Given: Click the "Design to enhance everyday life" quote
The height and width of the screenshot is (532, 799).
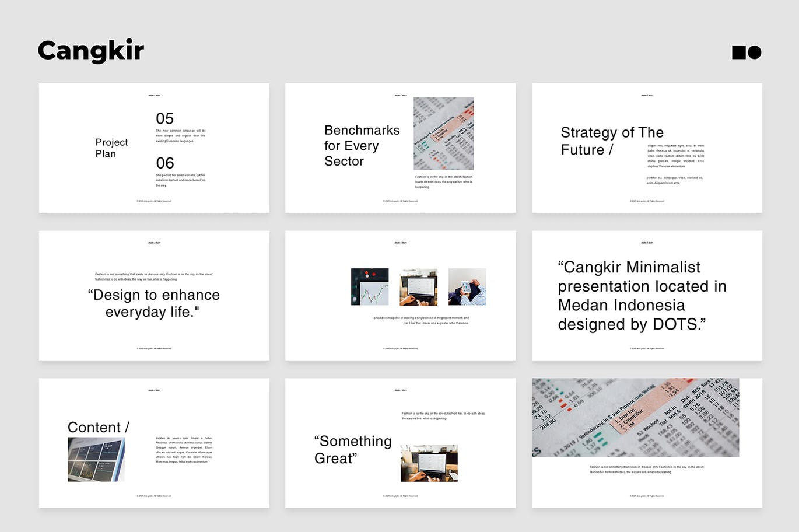Looking at the screenshot, I should (x=154, y=303).
